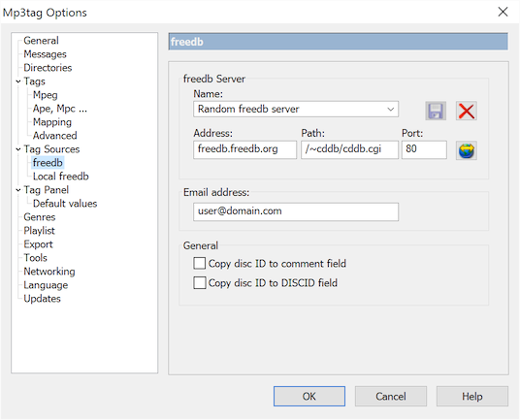The image size is (520, 420).
Task: Go to the Networking settings
Action: point(49,272)
